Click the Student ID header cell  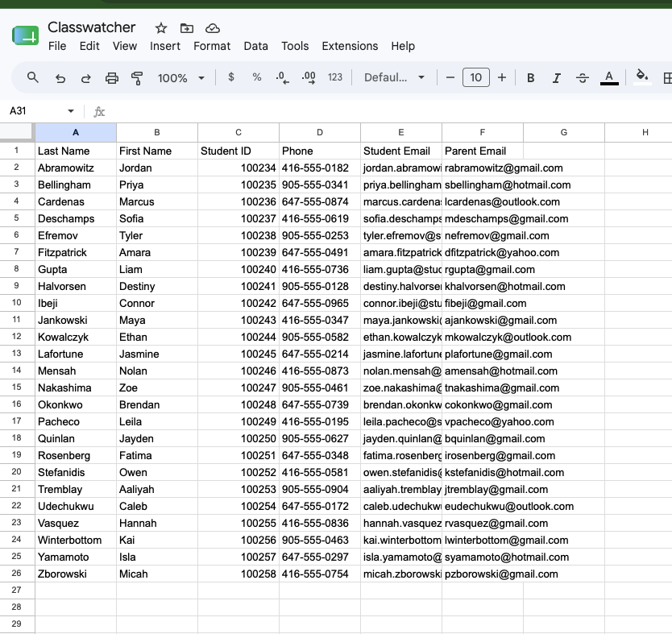[239, 151]
